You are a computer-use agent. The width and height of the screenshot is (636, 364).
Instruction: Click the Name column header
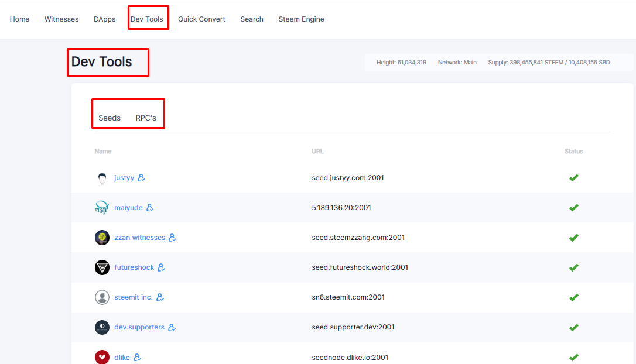tap(102, 151)
